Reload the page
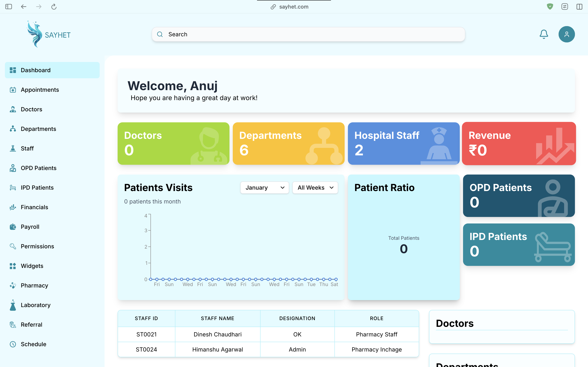This screenshot has height=367, width=588. (x=54, y=7)
